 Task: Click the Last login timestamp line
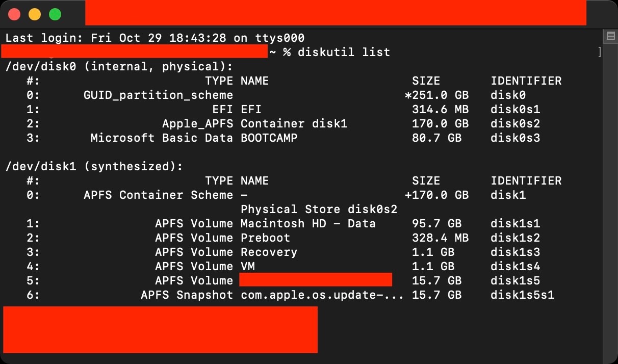click(x=155, y=38)
